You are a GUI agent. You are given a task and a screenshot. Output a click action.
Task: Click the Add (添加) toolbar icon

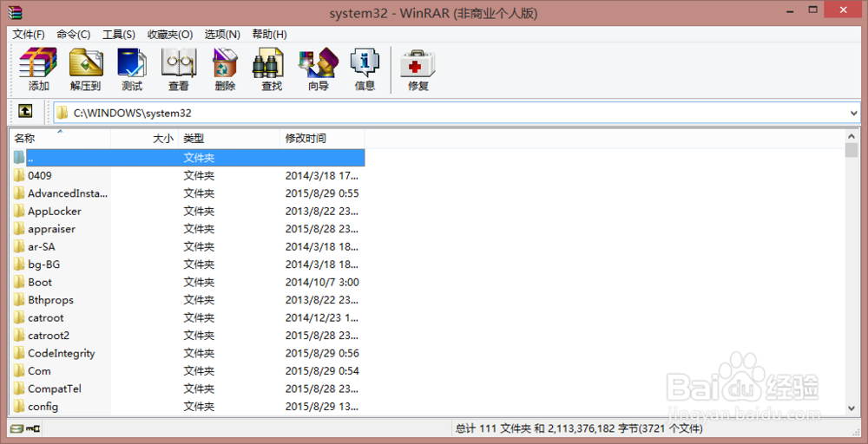click(x=38, y=69)
